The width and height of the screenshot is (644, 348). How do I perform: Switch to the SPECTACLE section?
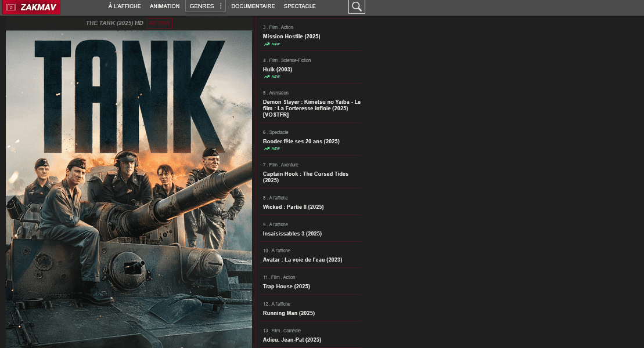point(300,6)
